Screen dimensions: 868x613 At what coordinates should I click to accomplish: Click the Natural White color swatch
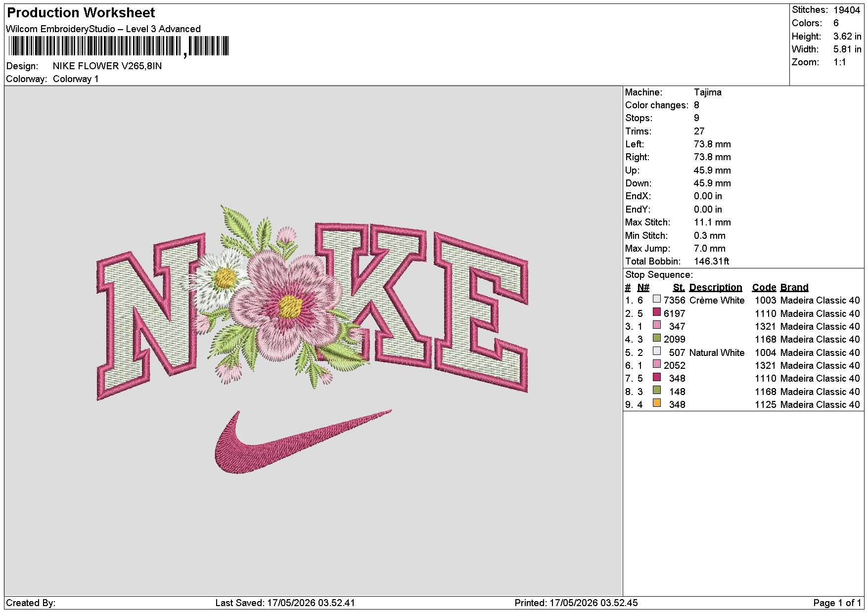coord(657,351)
